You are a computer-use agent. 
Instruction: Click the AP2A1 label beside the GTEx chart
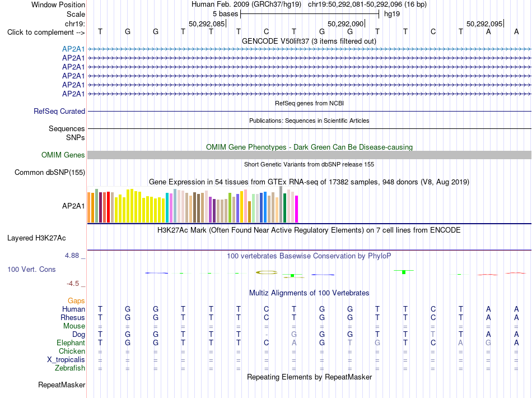click(73, 206)
